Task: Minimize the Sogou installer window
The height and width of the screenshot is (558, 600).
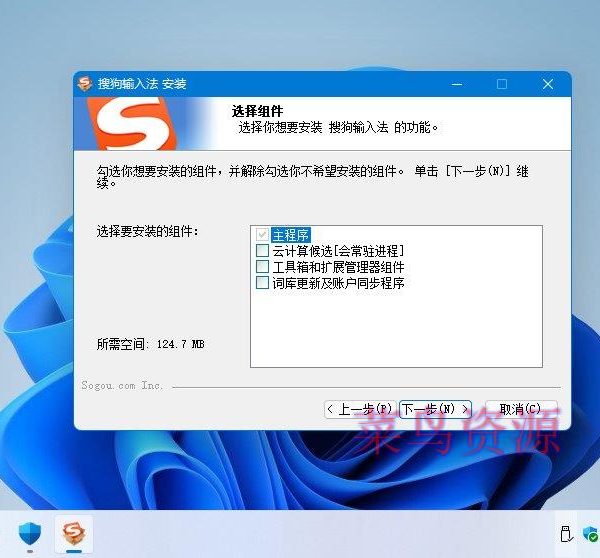Action: (x=457, y=84)
